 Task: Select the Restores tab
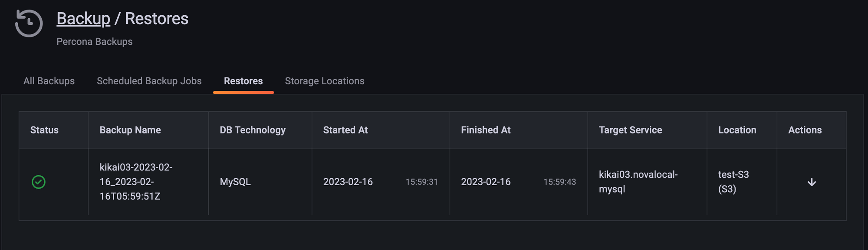tap(243, 81)
